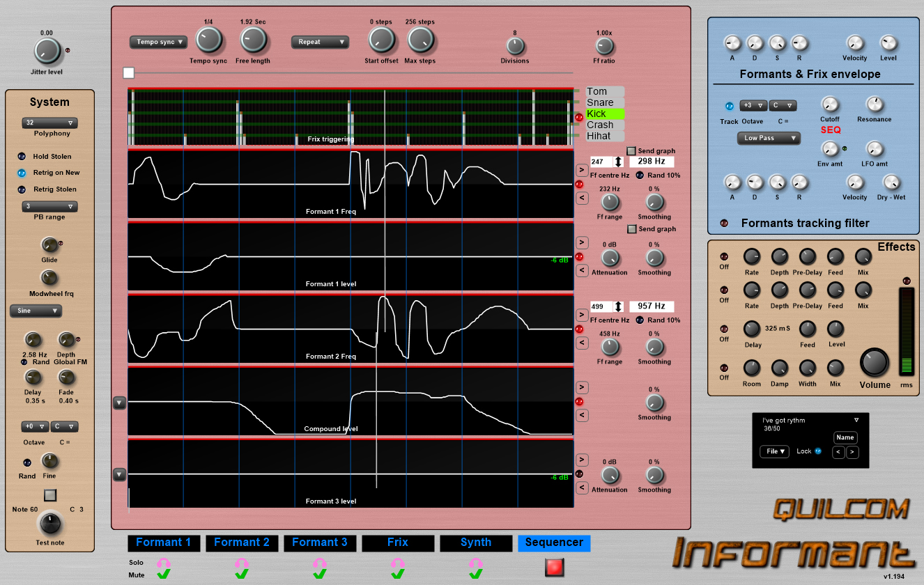This screenshot has height=585, width=924.
Task: Click the red LED above the rms meter
Action: click(906, 281)
